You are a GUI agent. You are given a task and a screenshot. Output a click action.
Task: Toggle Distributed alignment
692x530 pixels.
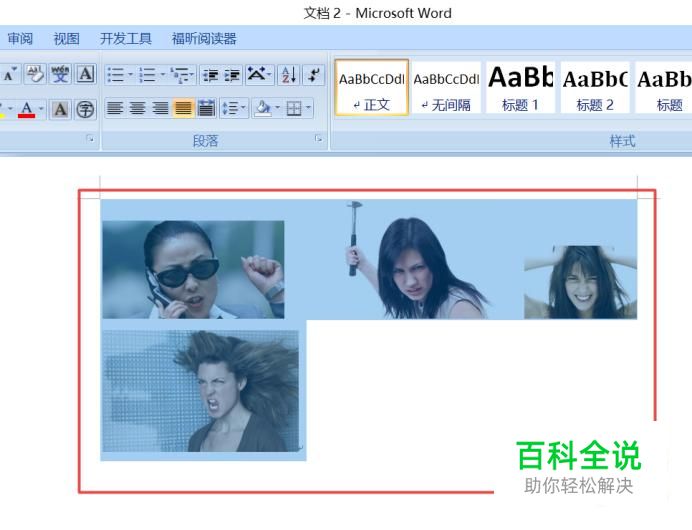point(206,108)
